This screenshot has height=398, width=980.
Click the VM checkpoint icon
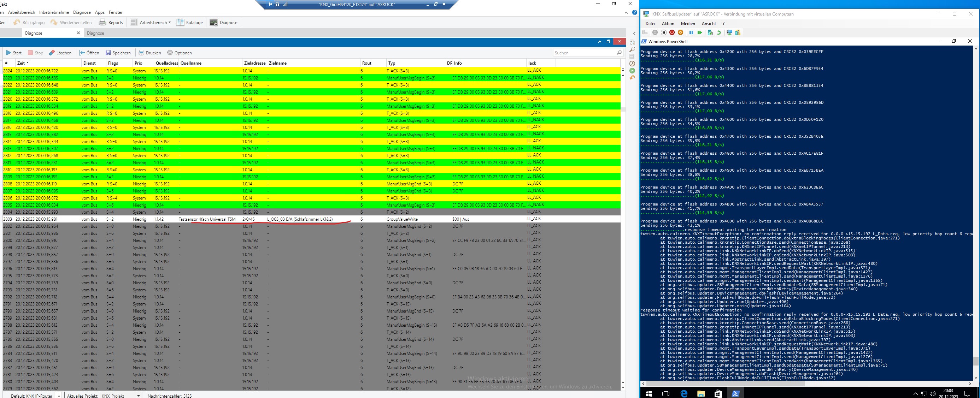pyautogui.click(x=710, y=33)
